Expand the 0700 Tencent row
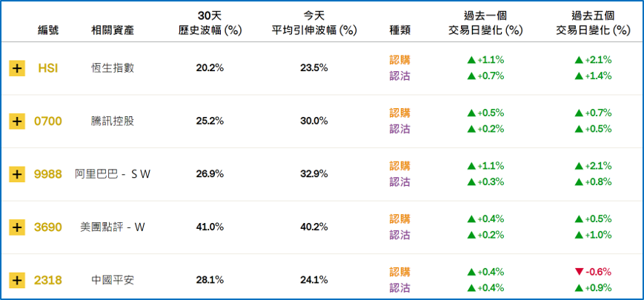 17,121
